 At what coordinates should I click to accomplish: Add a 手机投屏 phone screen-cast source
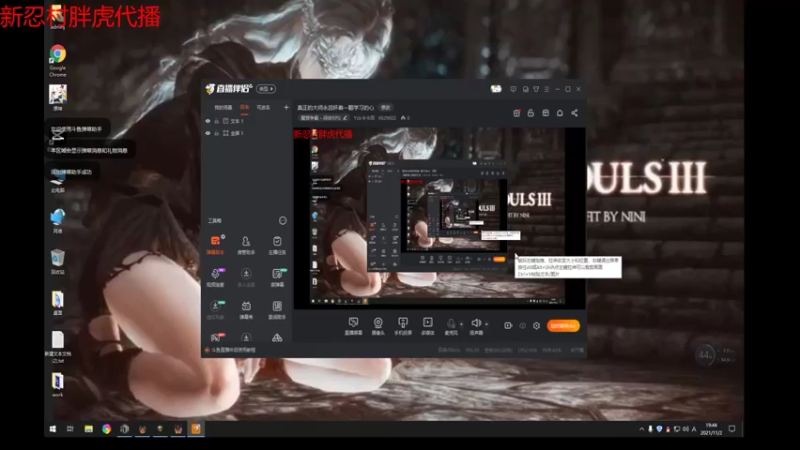pyautogui.click(x=403, y=326)
